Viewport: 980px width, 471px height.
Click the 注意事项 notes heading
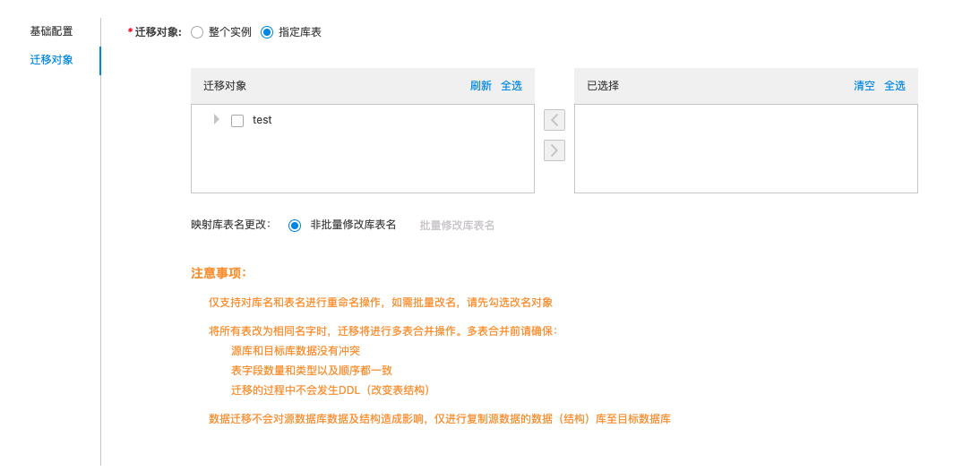tap(219, 273)
